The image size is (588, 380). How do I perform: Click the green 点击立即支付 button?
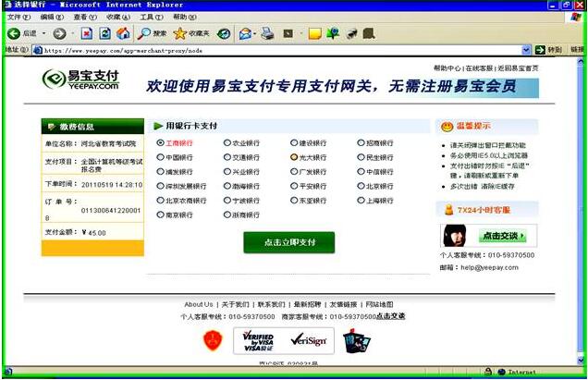point(289,242)
